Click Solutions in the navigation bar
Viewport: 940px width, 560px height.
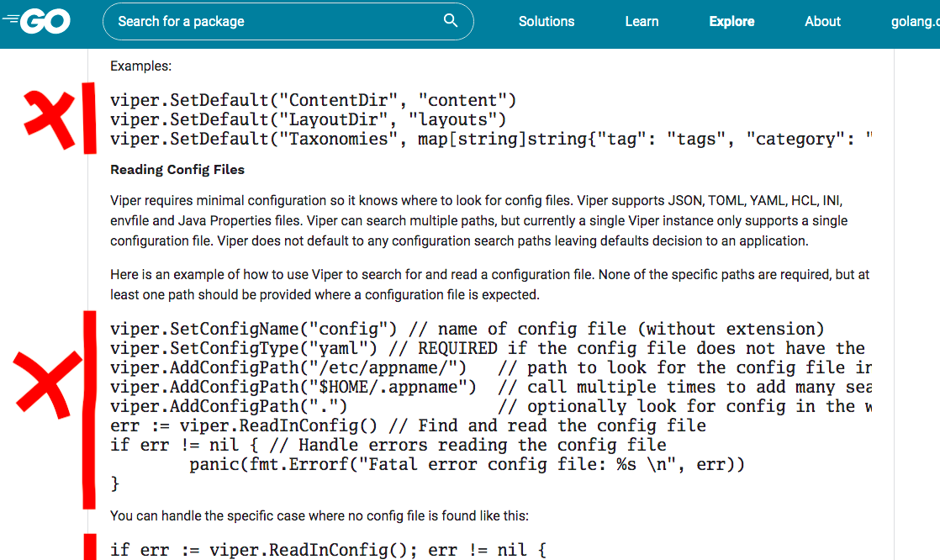(x=547, y=21)
